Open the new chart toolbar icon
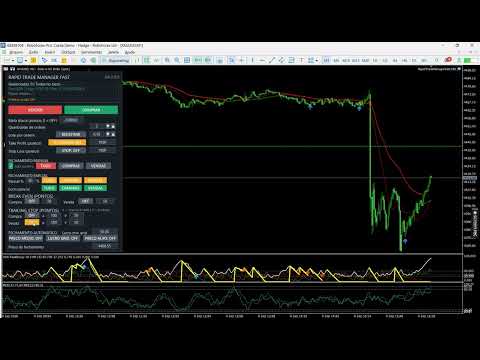This screenshot has height=360, width=480. (7, 60)
